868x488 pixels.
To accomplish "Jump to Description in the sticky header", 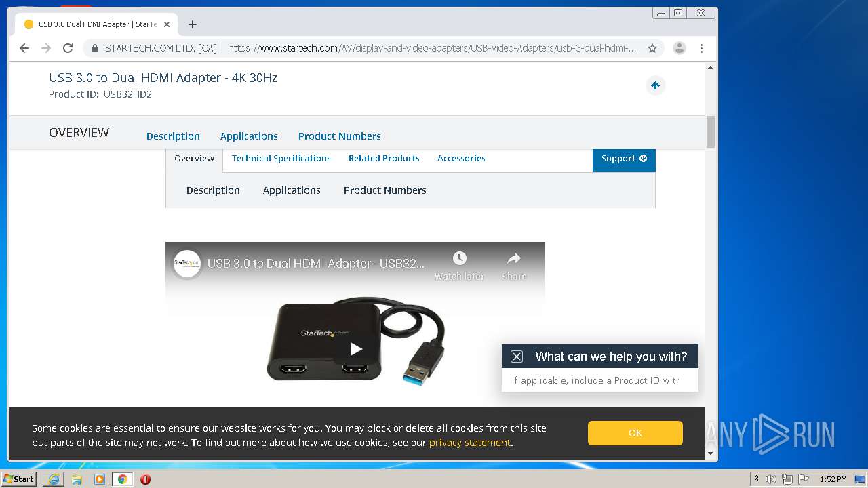I will click(173, 136).
